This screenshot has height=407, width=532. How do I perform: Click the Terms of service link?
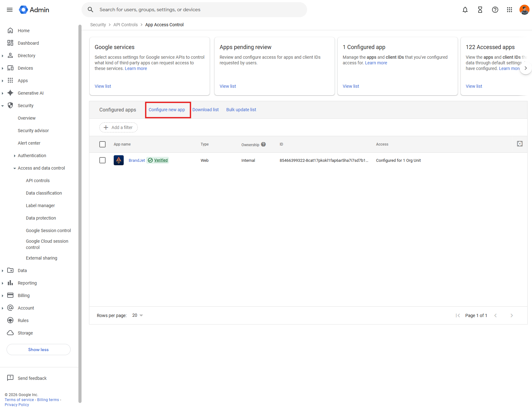19,400
